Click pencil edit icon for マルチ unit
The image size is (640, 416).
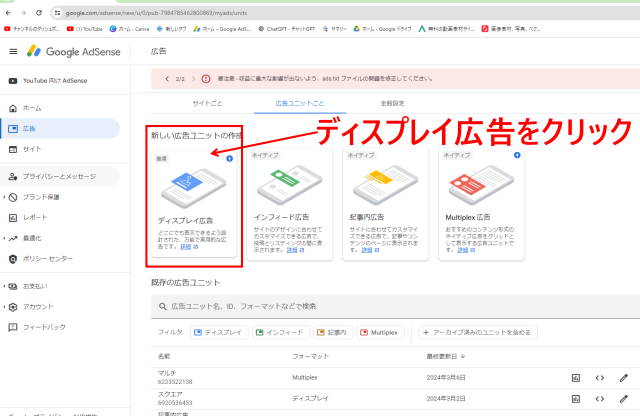[624, 377]
